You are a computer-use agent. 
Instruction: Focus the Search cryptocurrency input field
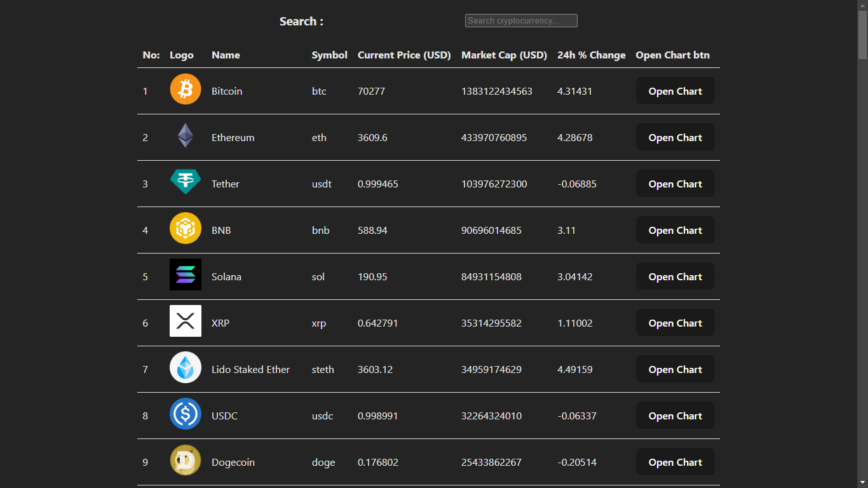coord(521,21)
